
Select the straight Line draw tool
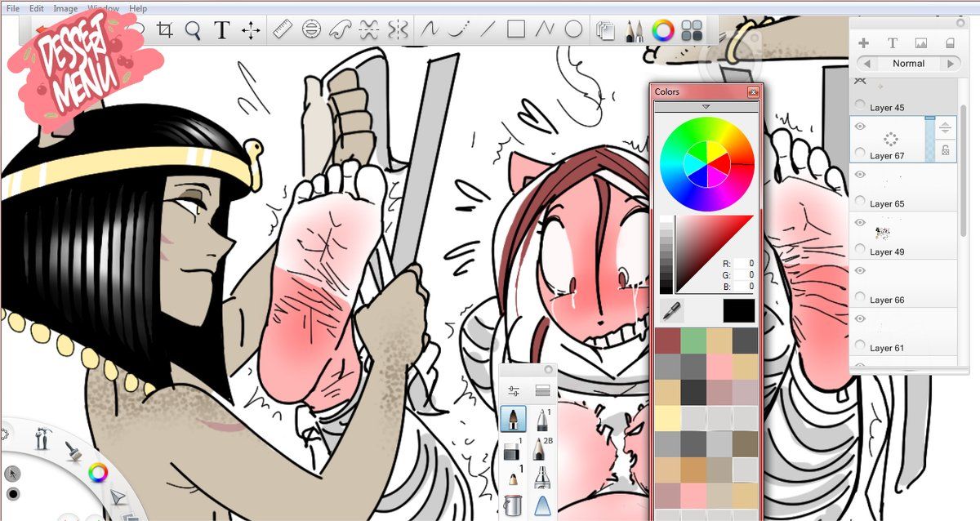[488, 30]
